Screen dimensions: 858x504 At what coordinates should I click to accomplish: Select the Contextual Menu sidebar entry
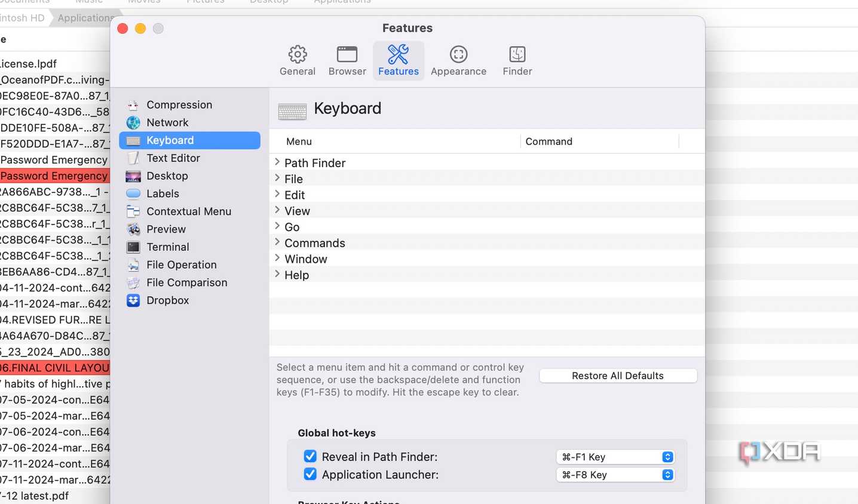[x=189, y=211]
